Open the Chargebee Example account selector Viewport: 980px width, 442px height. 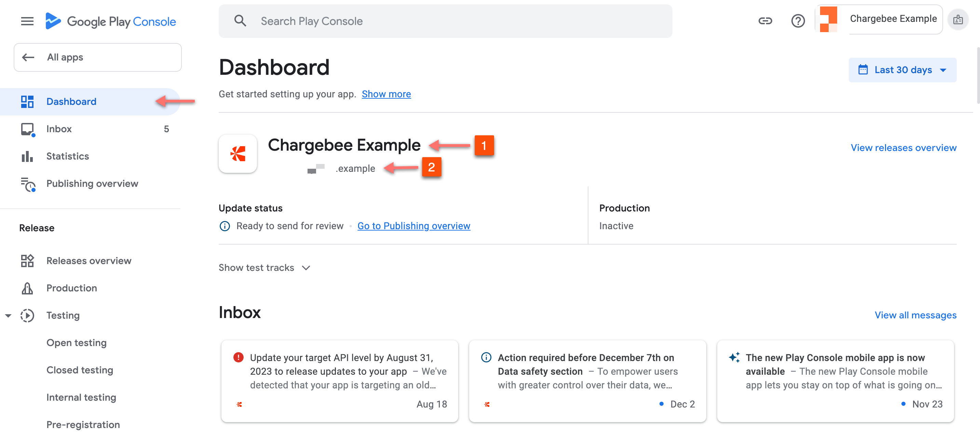pos(879,19)
